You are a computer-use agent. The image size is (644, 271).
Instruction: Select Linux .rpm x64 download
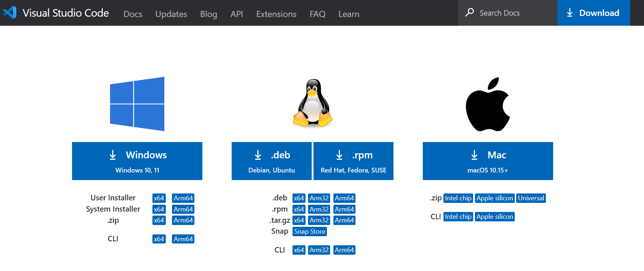click(299, 209)
